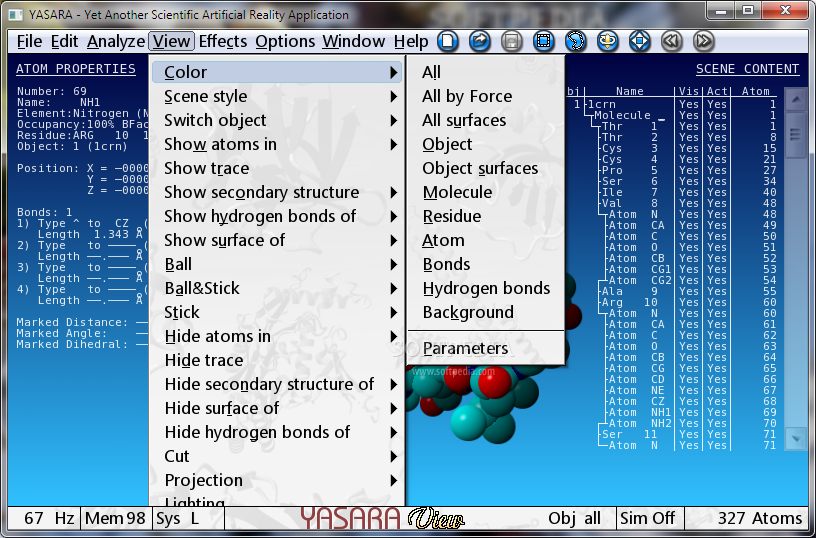Viewport: 816px width, 538px height.
Task: Select Atom in the Color submenu
Action: point(486,240)
